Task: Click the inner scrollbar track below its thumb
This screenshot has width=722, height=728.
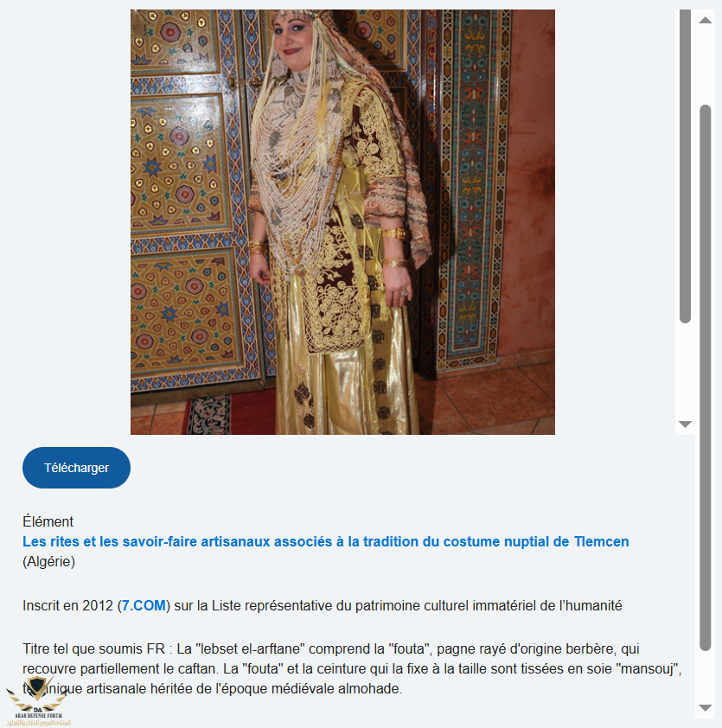Action: (x=685, y=370)
